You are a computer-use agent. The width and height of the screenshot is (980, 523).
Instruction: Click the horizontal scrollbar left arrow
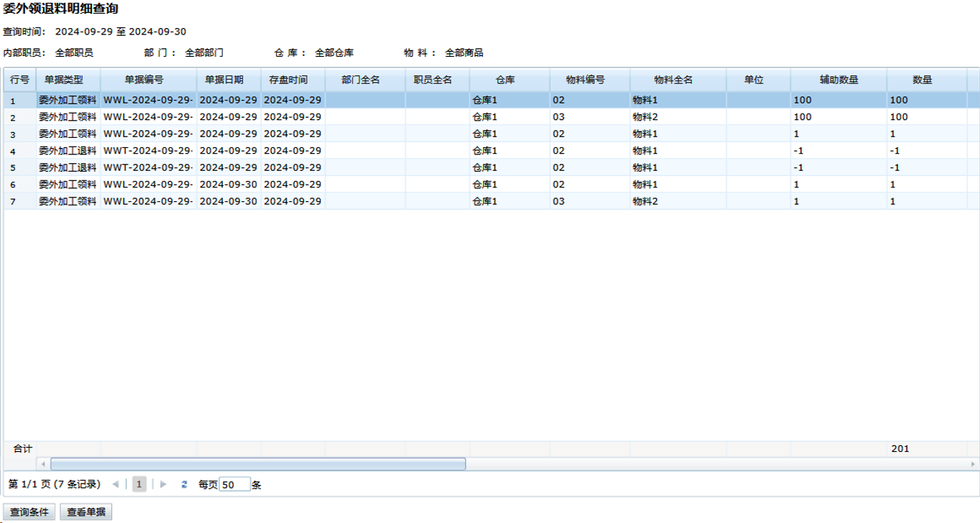43,464
